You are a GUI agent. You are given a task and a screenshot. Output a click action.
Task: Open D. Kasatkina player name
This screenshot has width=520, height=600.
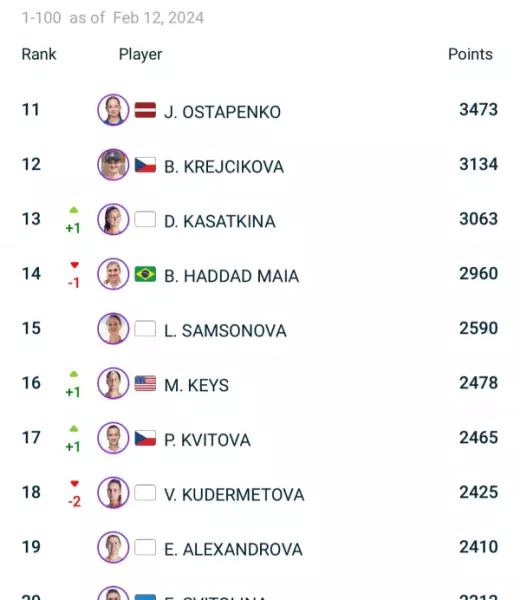(x=220, y=222)
